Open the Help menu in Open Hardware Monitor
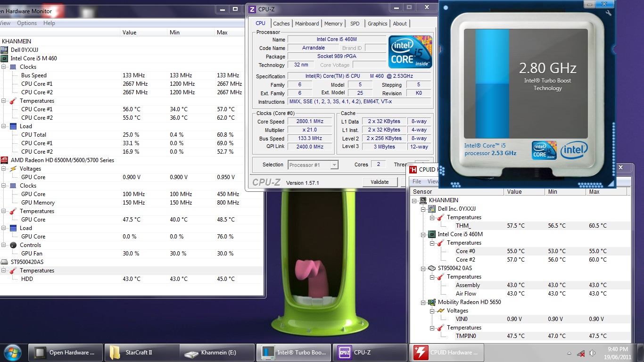 tap(49, 23)
